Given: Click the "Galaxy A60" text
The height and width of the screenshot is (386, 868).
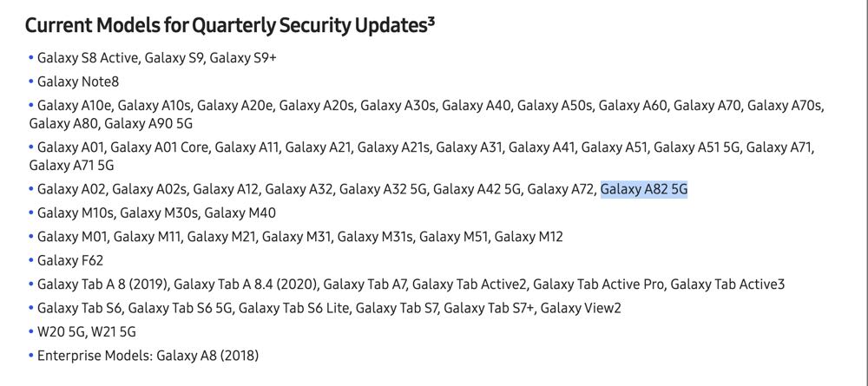Looking at the screenshot, I should click(x=632, y=106).
